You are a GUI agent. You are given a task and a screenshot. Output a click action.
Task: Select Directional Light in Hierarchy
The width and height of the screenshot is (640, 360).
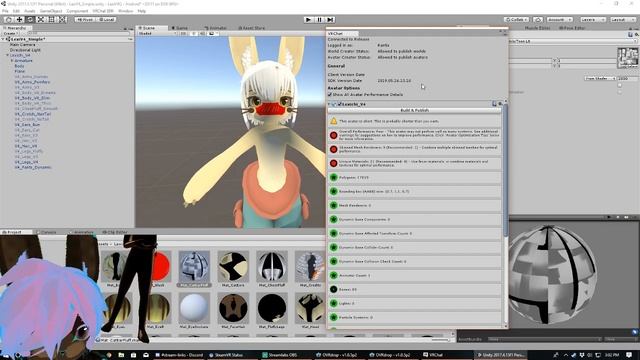pos(25,50)
